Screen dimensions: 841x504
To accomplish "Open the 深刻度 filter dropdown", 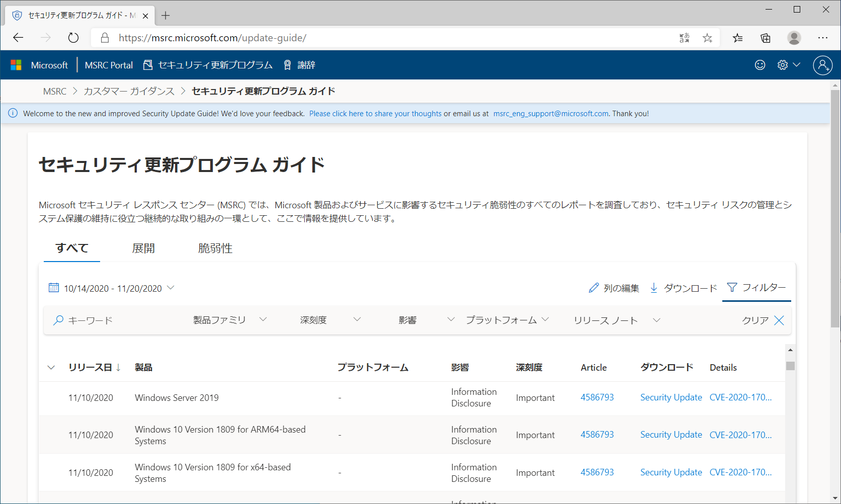I will point(357,319).
